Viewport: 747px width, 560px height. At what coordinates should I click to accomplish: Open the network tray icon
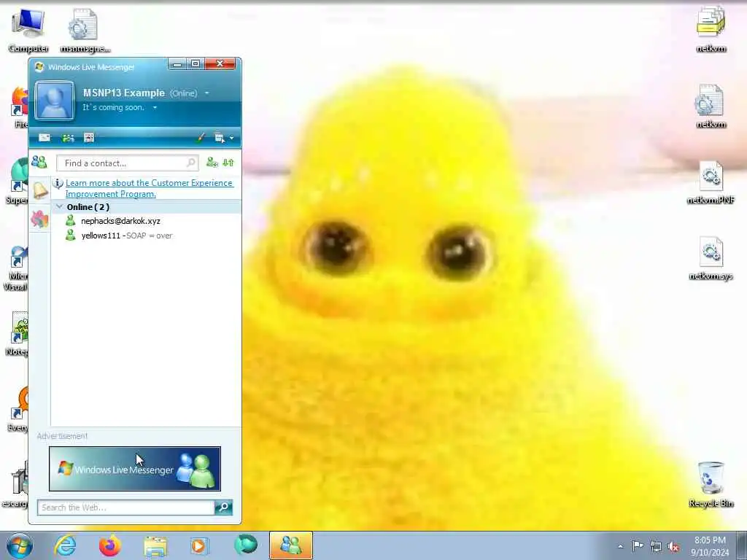[x=656, y=546]
